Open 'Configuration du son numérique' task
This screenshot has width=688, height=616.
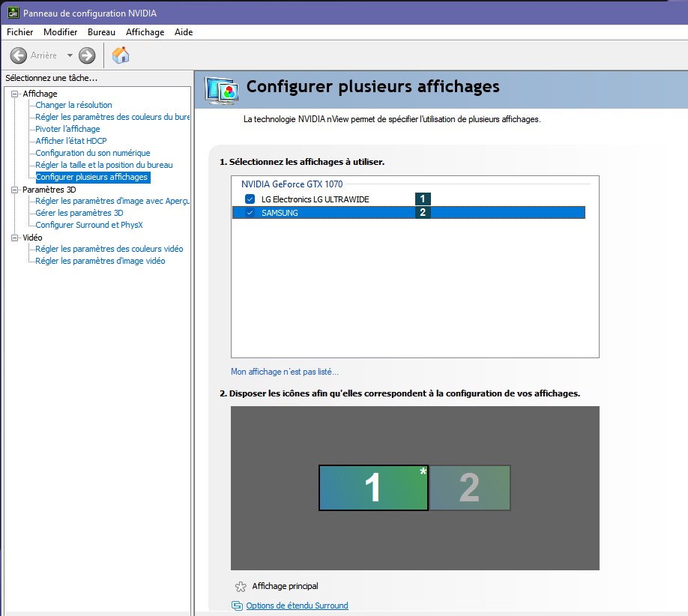point(93,153)
